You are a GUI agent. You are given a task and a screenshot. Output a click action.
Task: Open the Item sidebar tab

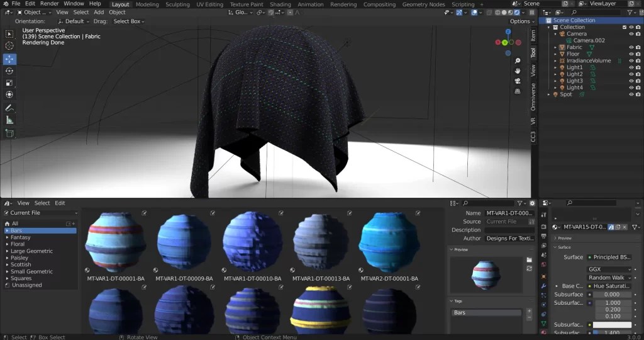pos(533,35)
